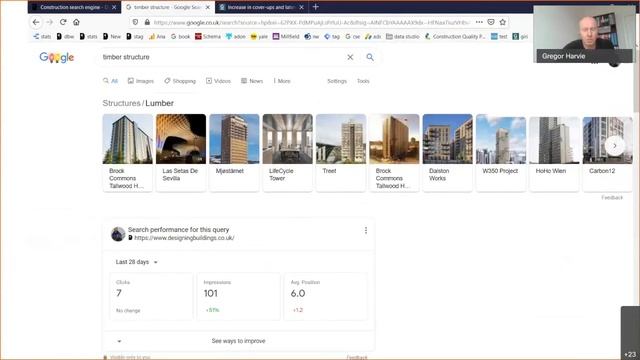
Task: Click the Impressions metric showing 101
Action: 238,296
